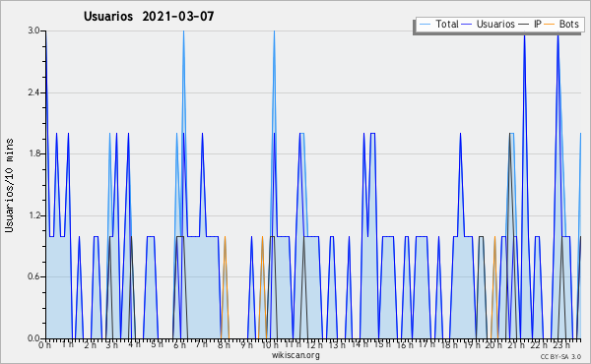Click the Total peak of 3 near 10 h
The height and width of the screenshot is (364, 591).
(274, 31)
